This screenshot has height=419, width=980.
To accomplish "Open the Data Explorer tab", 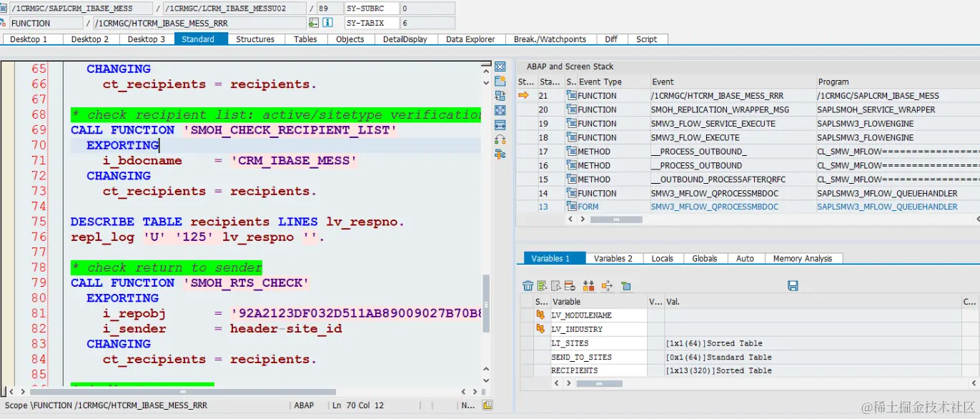I will tap(470, 39).
